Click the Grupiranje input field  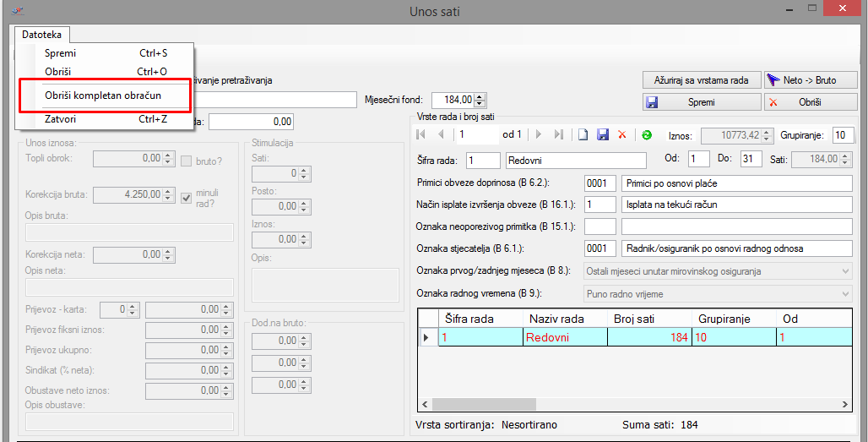pyautogui.click(x=842, y=135)
